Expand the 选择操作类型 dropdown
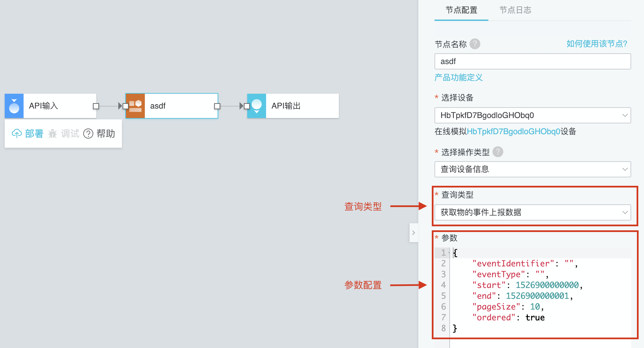644x348 pixels. (x=532, y=169)
